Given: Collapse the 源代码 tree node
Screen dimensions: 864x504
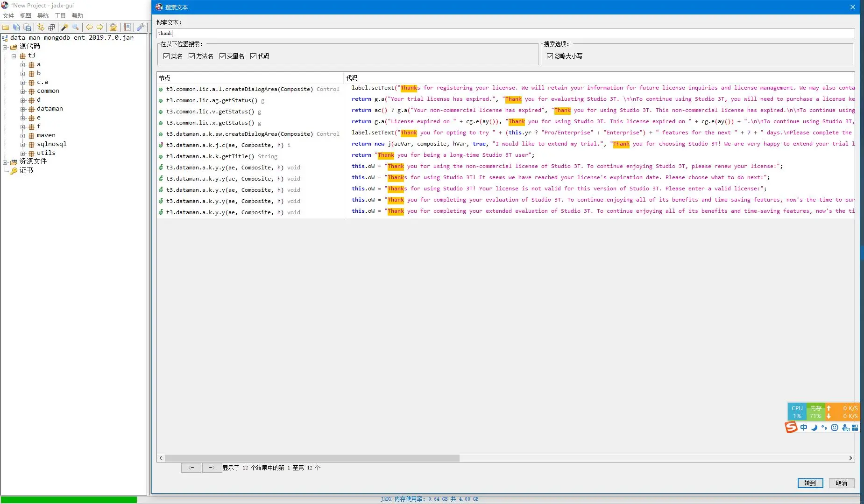Looking at the screenshot, I should [x=5, y=47].
